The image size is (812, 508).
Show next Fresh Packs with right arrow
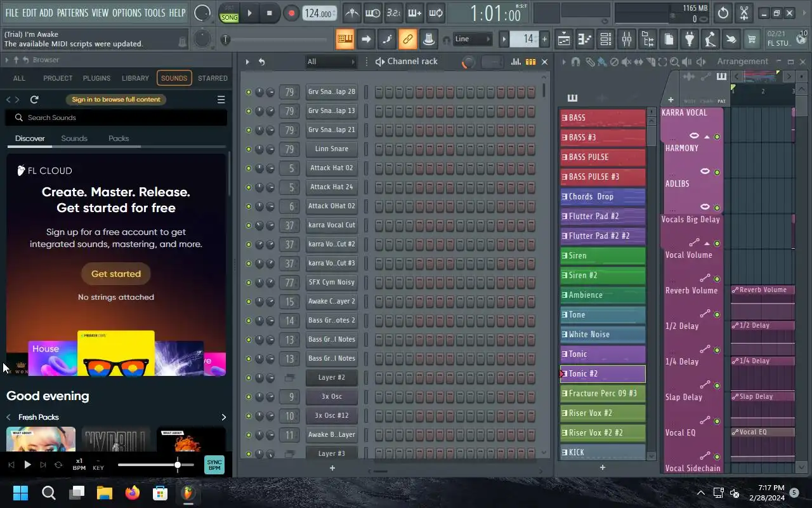(223, 417)
